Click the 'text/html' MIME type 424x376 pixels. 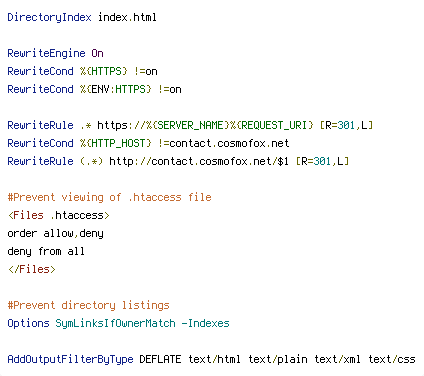(x=214, y=359)
